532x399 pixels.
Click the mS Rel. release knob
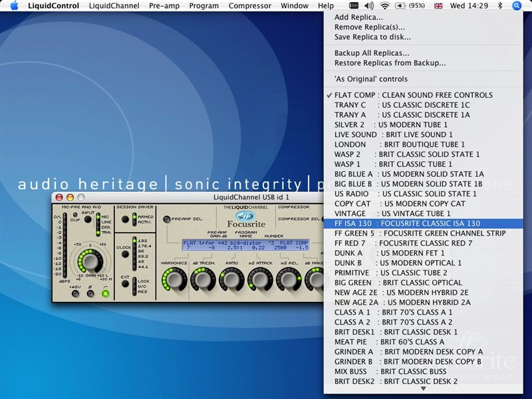289,279
